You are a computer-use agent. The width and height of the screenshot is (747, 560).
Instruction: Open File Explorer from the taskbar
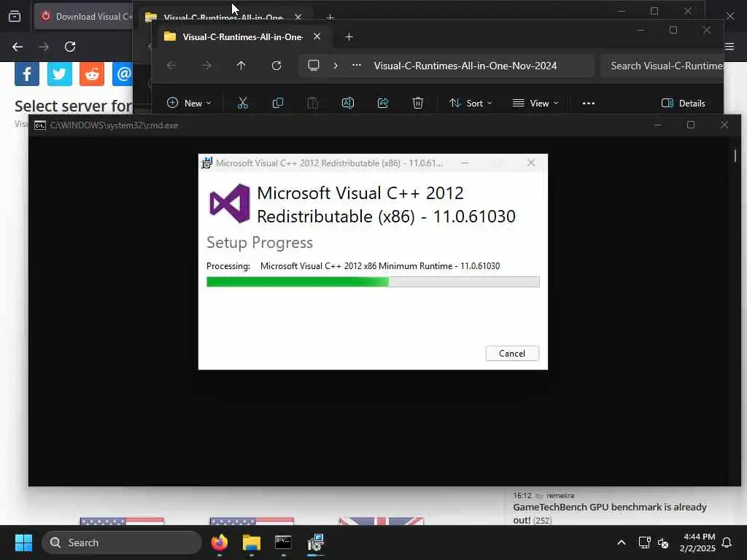pos(251,542)
